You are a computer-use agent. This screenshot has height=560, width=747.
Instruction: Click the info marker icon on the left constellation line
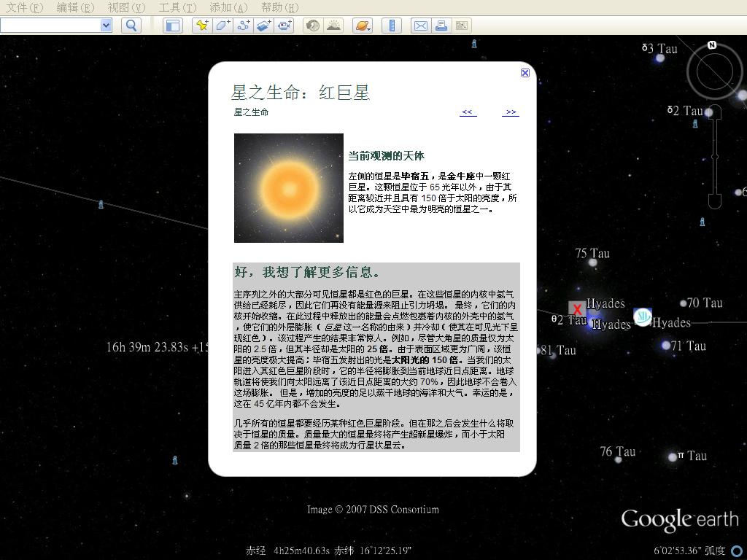click(x=101, y=204)
